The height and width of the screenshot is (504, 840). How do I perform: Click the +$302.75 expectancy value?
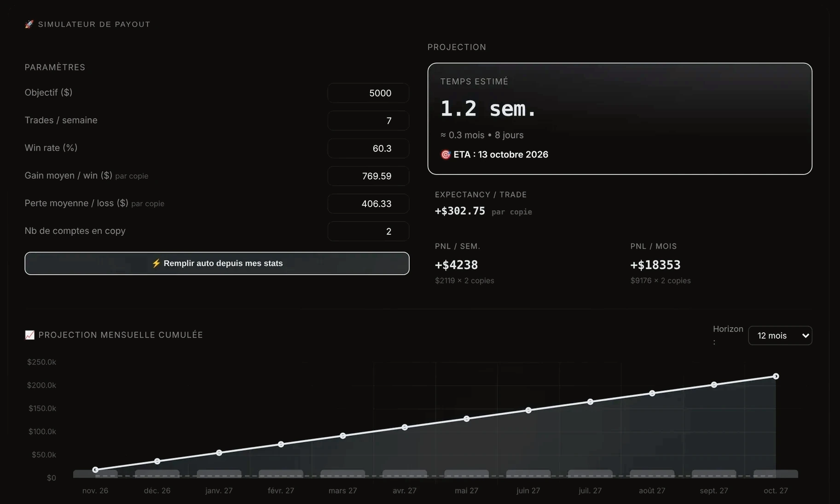click(x=460, y=211)
